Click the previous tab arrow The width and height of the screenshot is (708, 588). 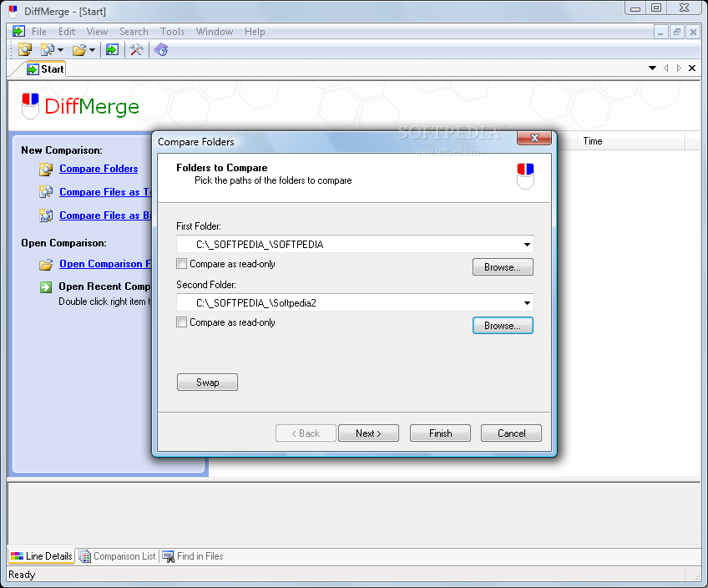click(666, 68)
